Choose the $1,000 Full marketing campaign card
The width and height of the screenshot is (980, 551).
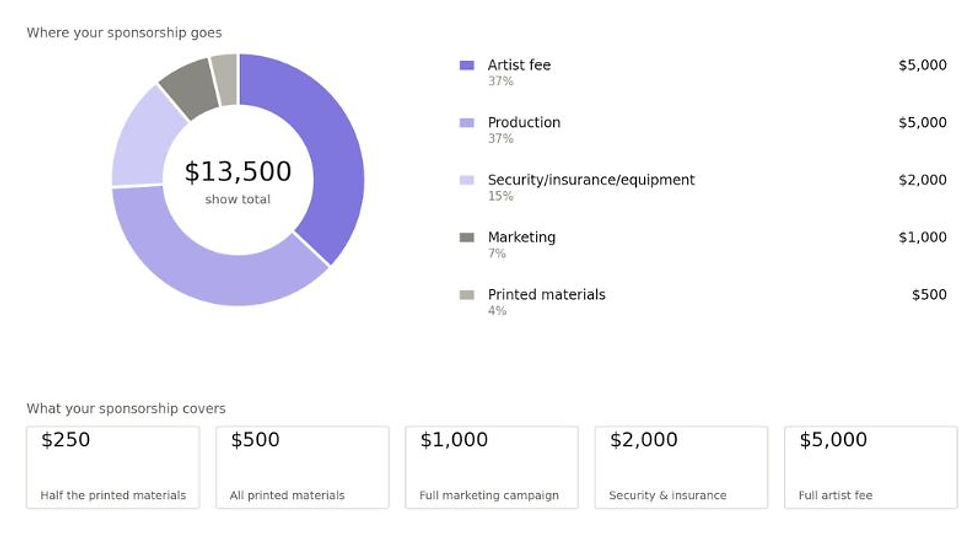click(492, 467)
